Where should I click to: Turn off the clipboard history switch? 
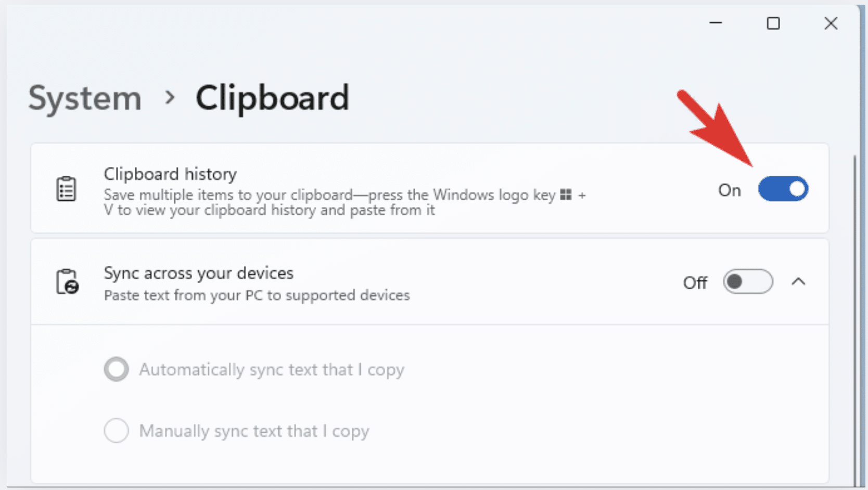[x=784, y=188]
